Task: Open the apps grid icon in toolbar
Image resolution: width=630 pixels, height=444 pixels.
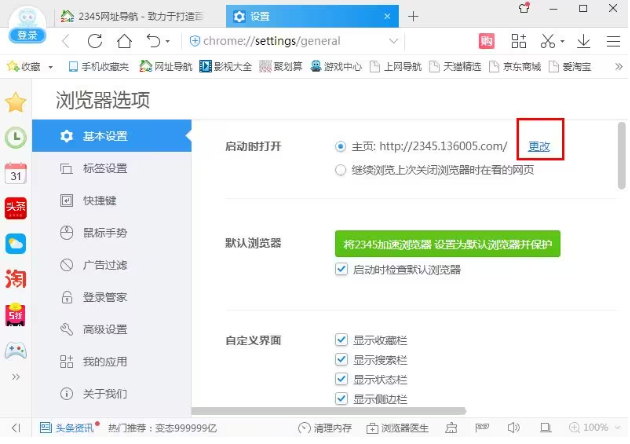Action: (518, 41)
